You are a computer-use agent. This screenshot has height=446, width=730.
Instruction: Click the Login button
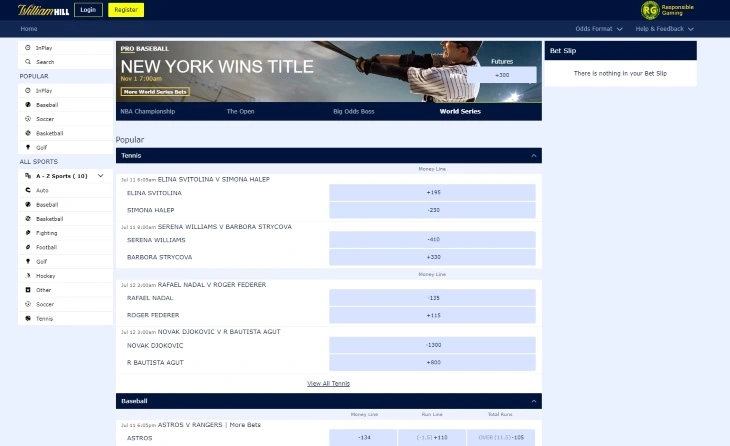[x=88, y=10]
